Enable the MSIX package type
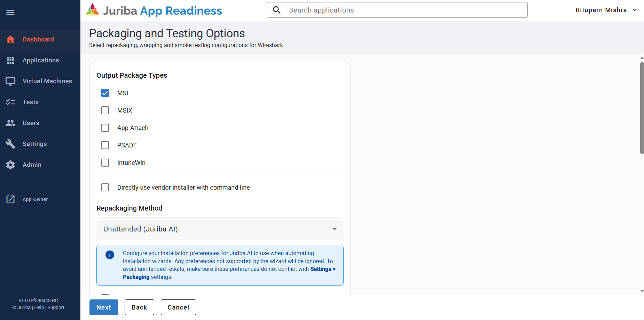 pyautogui.click(x=105, y=111)
